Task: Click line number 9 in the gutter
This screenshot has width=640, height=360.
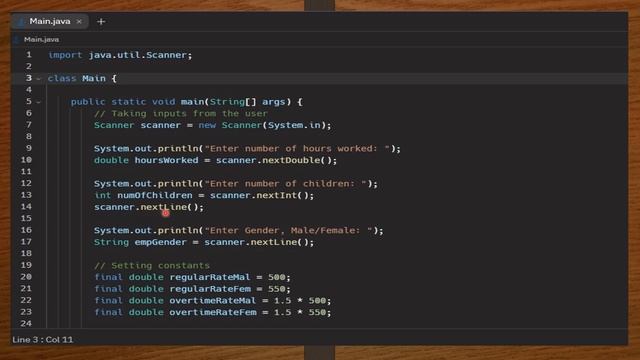Action: [x=29, y=148]
